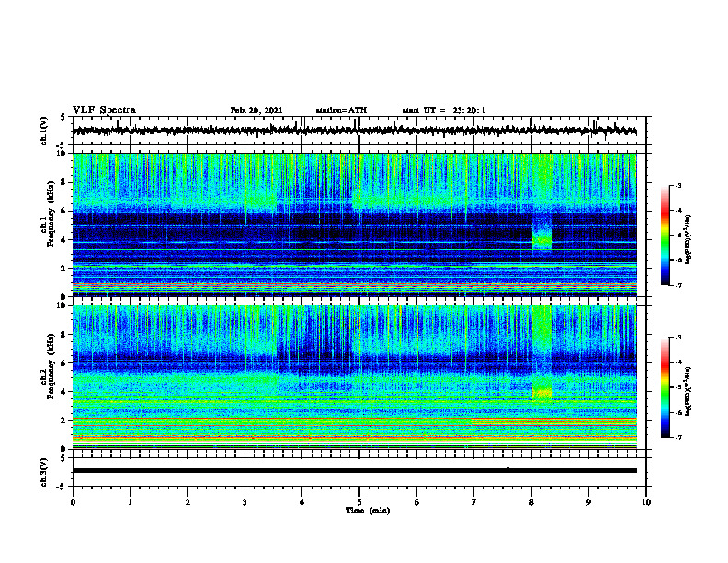Click the ch.2 Frequency (kHz) axis label
728x563 pixels.
pyautogui.click(x=48, y=366)
